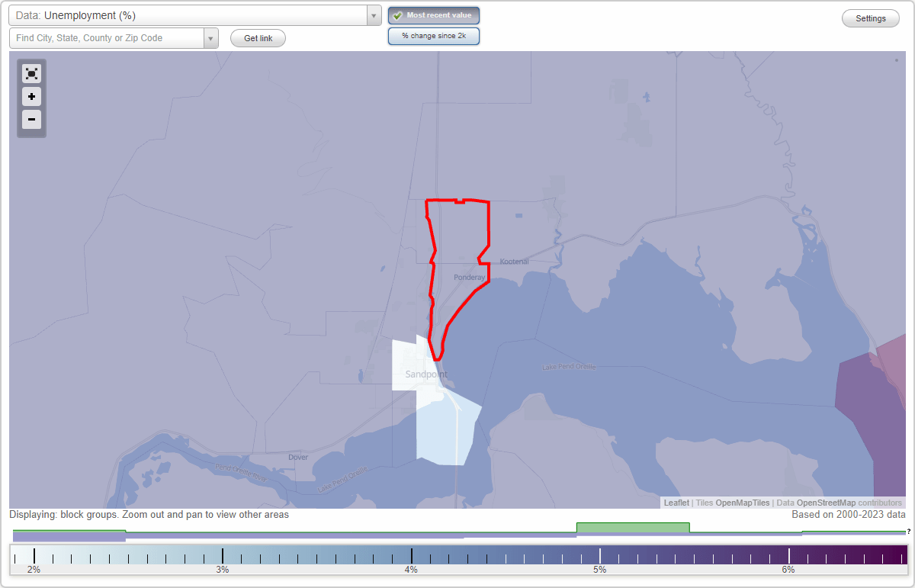Open the Leaflet attribution link
915x588 pixels.
[x=676, y=503]
